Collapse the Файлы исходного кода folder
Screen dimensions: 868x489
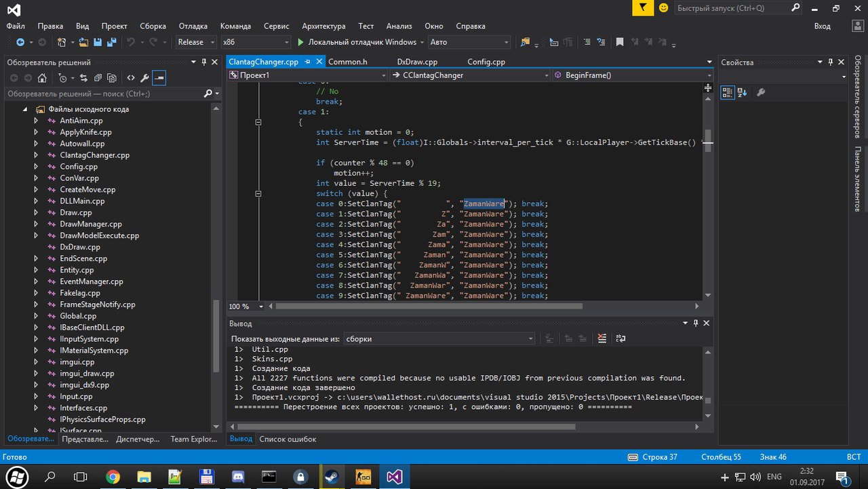click(x=25, y=109)
